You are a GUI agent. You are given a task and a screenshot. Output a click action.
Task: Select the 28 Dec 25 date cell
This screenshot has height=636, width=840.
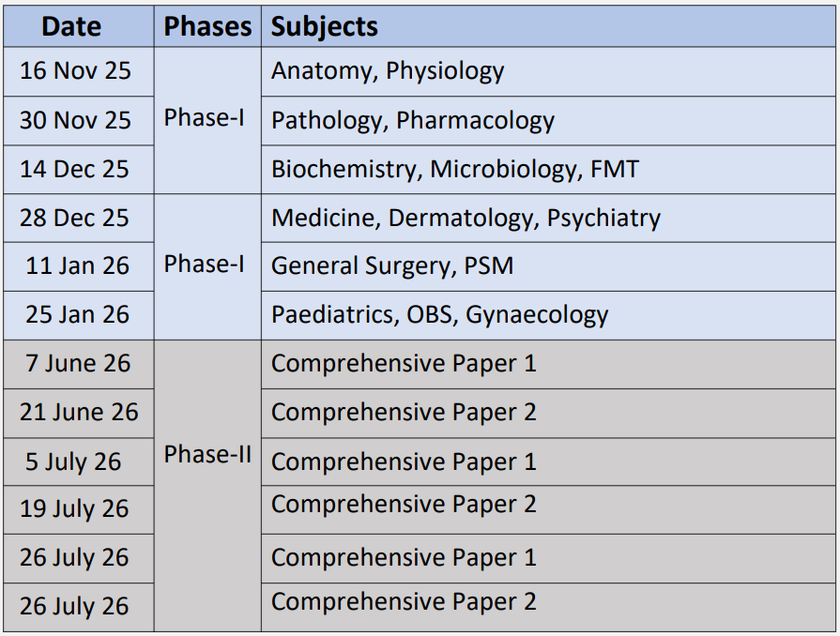pos(75,218)
